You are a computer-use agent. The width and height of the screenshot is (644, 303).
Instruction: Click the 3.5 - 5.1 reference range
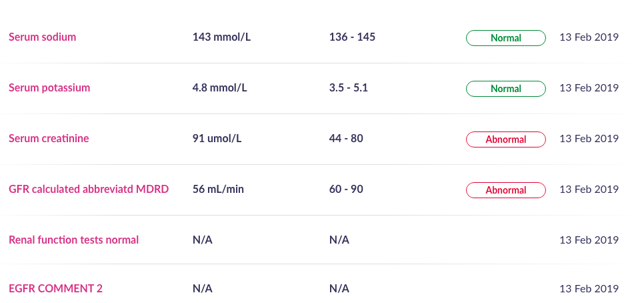click(x=349, y=88)
